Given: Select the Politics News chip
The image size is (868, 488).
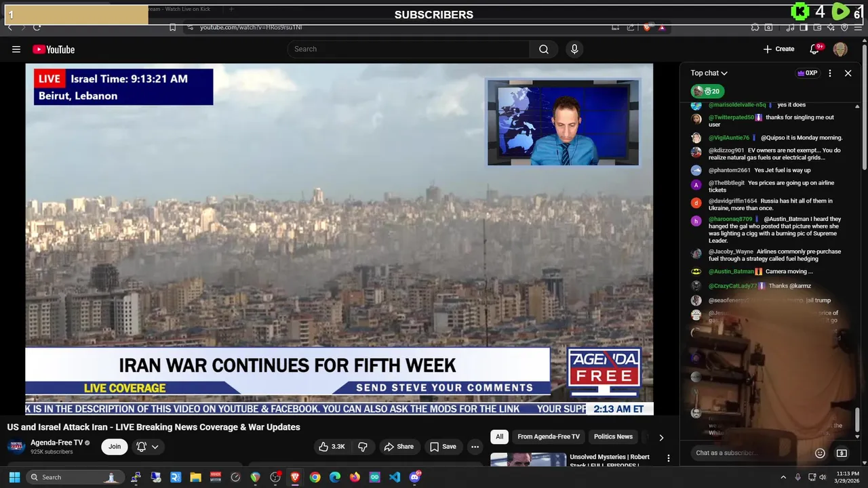Looking at the screenshot, I should click(x=613, y=436).
